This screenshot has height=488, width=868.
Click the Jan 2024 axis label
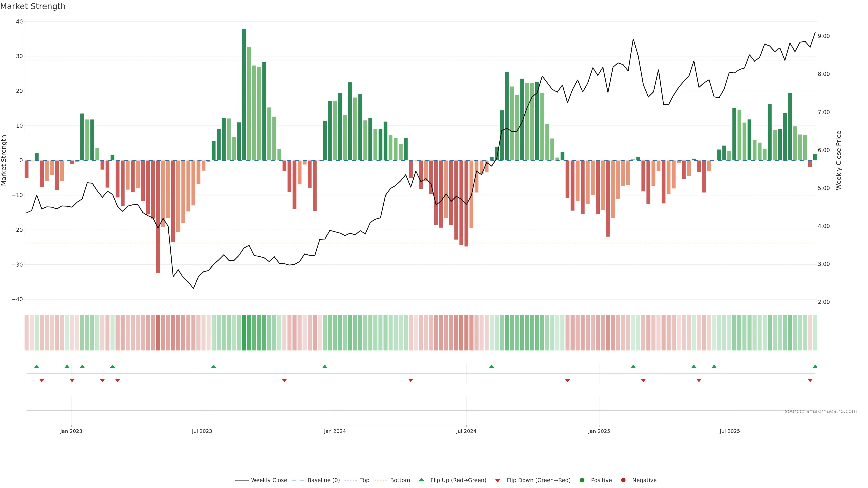tap(335, 431)
